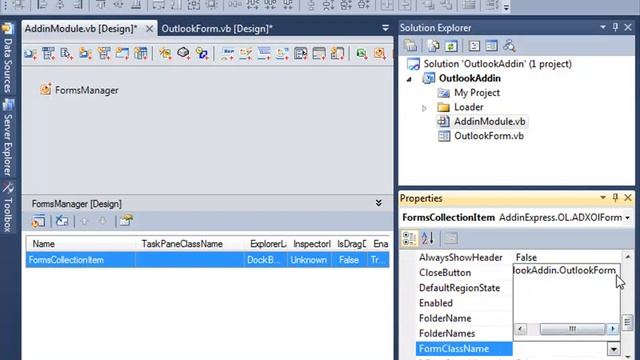Activate AddinModule.vb [Design] tab
The image size is (640, 360).
click(x=81, y=29)
